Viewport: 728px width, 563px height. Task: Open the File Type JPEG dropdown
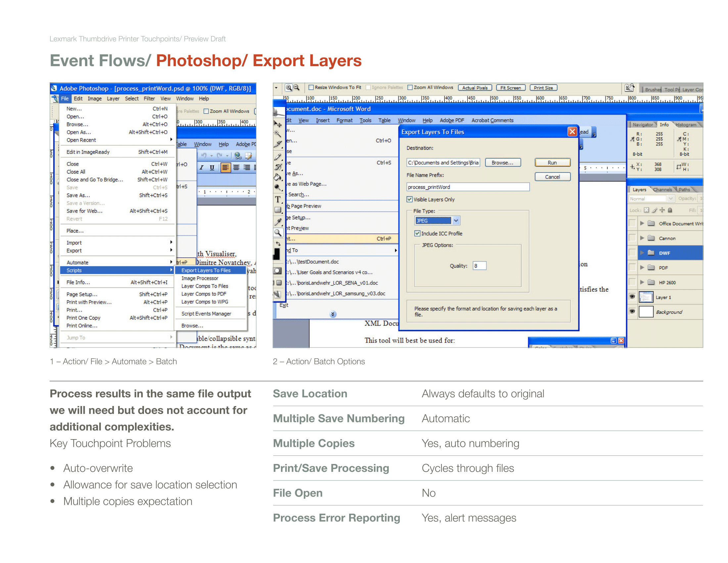pyautogui.click(x=456, y=221)
